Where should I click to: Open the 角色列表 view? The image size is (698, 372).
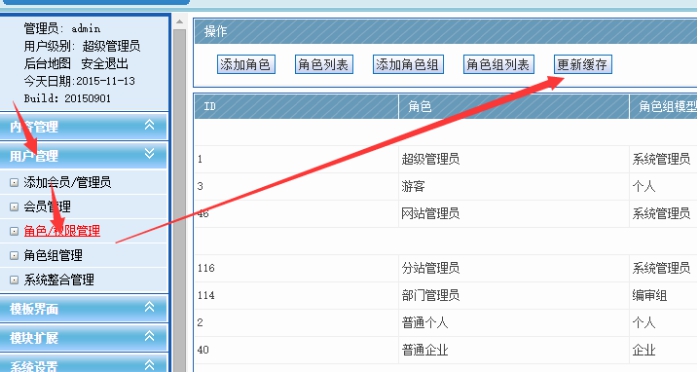[x=324, y=65]
